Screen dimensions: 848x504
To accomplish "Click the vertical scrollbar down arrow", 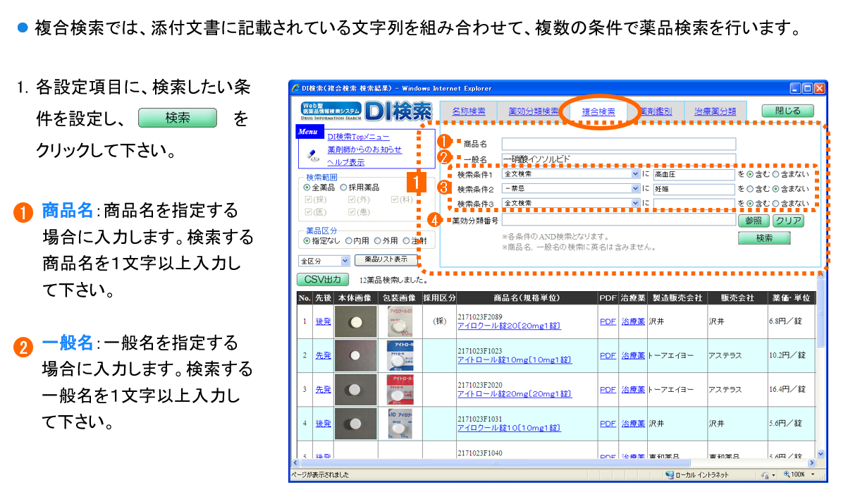I will coord(819,455).
